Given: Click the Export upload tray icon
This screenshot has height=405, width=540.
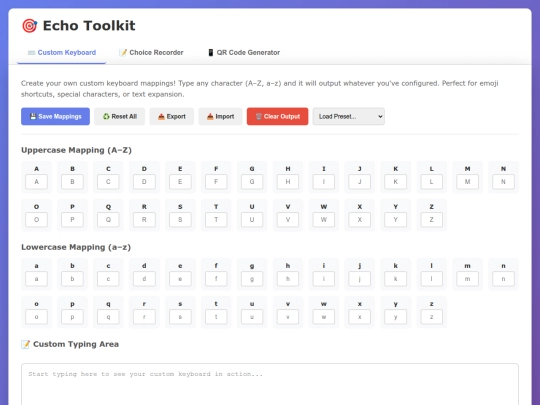Looking at the screenshot, I should (161, 116).
